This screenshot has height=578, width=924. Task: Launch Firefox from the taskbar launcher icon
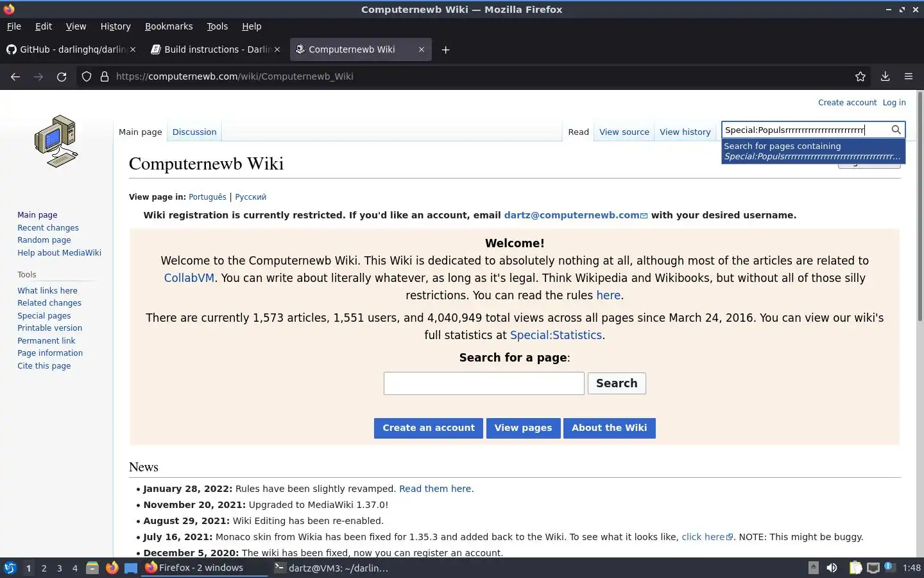coord(112,568)
